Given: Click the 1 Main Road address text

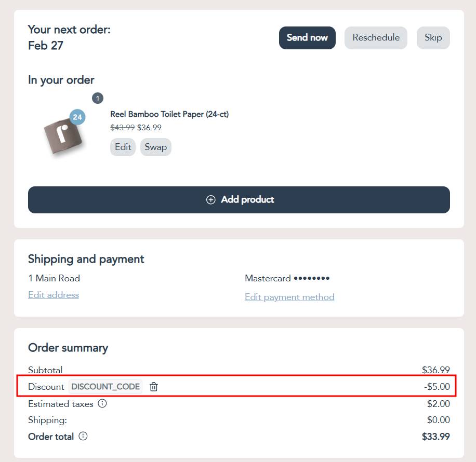Looking at the screenshot, I should [x=54, y=278].
